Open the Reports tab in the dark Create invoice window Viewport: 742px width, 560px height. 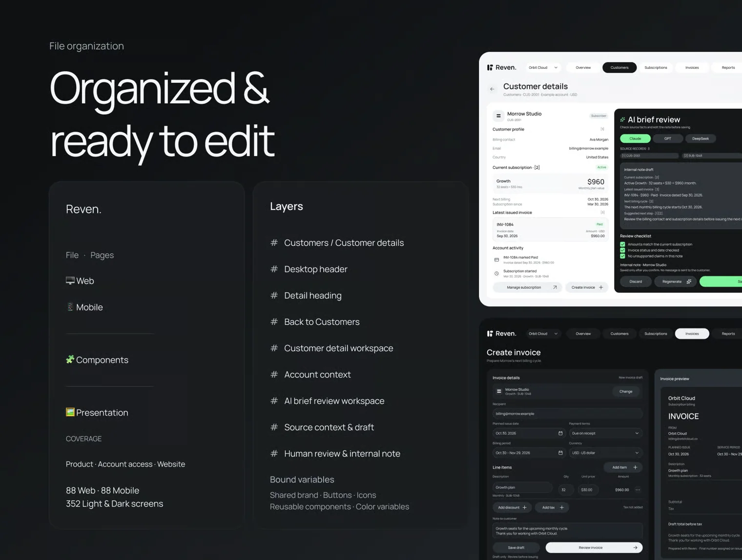(x=728, y=334)
